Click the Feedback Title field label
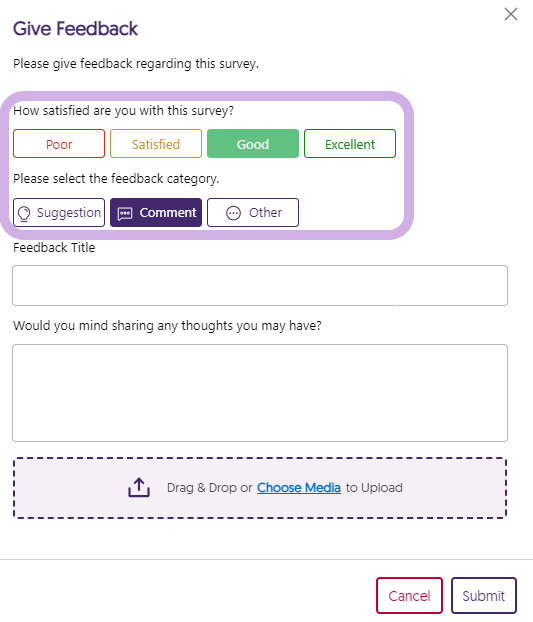Screen dimensions: 533x622 pyautogui.click(x=54, y=248)
